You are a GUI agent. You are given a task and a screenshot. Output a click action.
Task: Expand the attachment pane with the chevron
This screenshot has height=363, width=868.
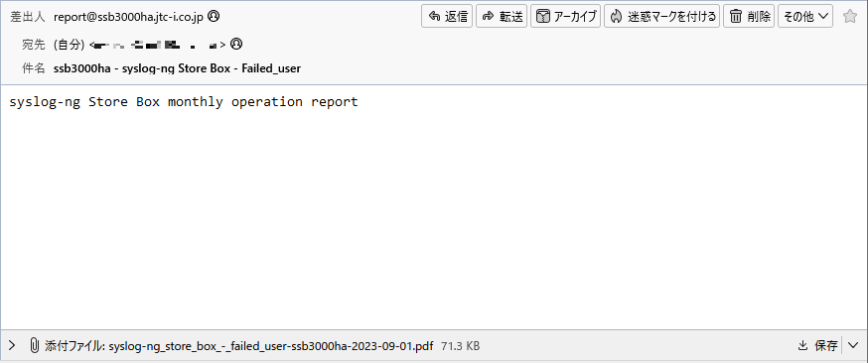[12, 346]
